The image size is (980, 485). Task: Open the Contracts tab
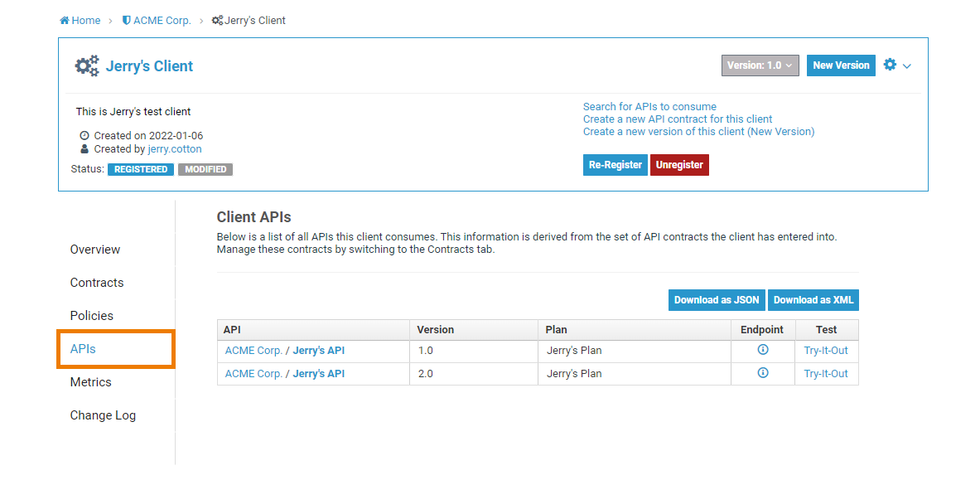97,283
